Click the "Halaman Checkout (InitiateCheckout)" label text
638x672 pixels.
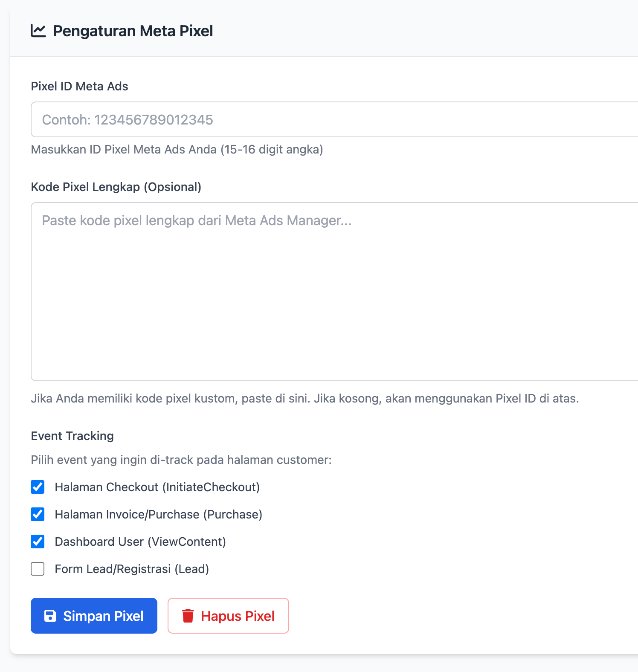click(157, 487)
